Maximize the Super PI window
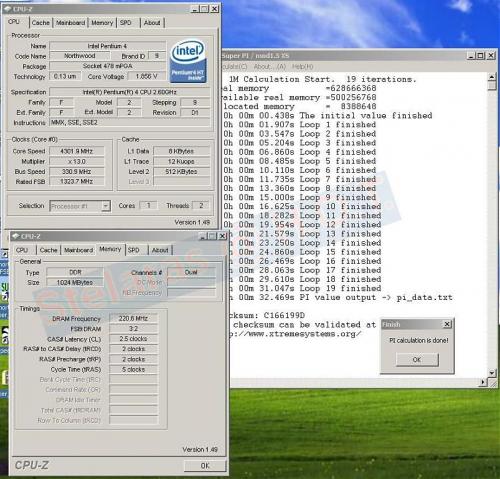Image resolution: width=500 pixels, height=479 pixels. [480, 56]
